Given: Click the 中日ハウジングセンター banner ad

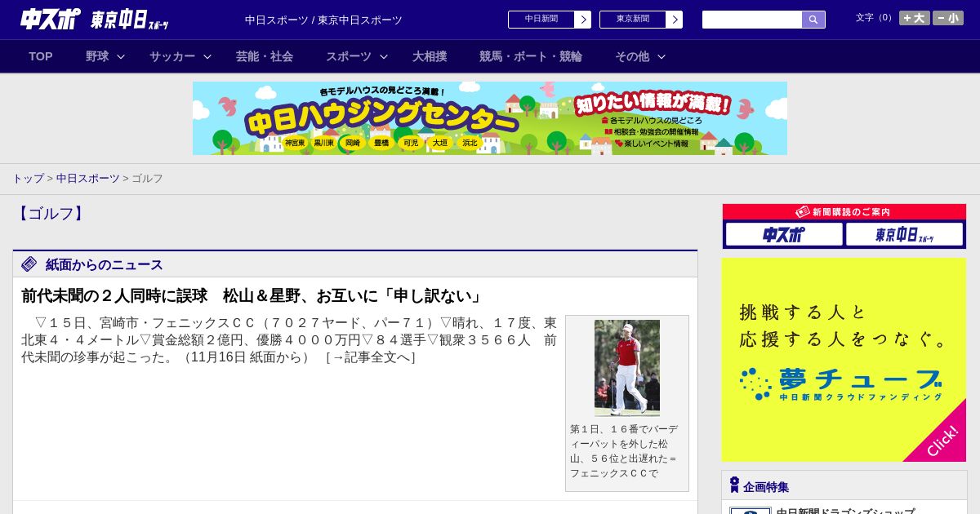Looking at the screenshot, I should tap(490, 118).
